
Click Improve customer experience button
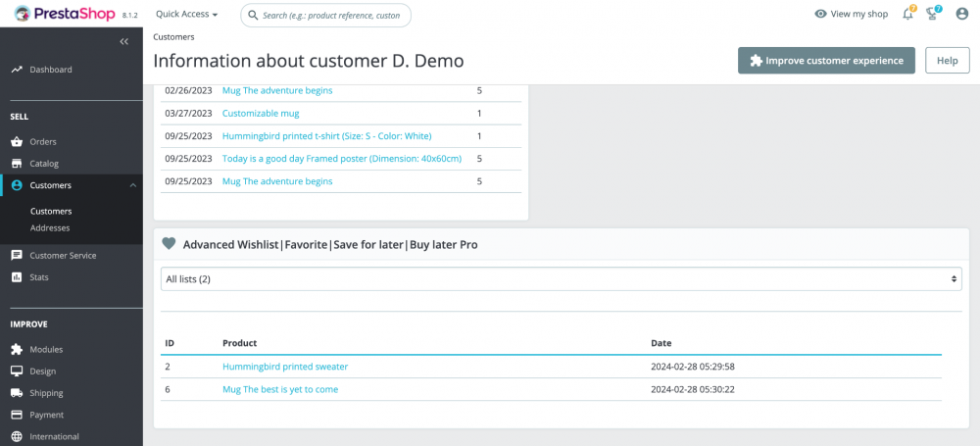[826, 61]
